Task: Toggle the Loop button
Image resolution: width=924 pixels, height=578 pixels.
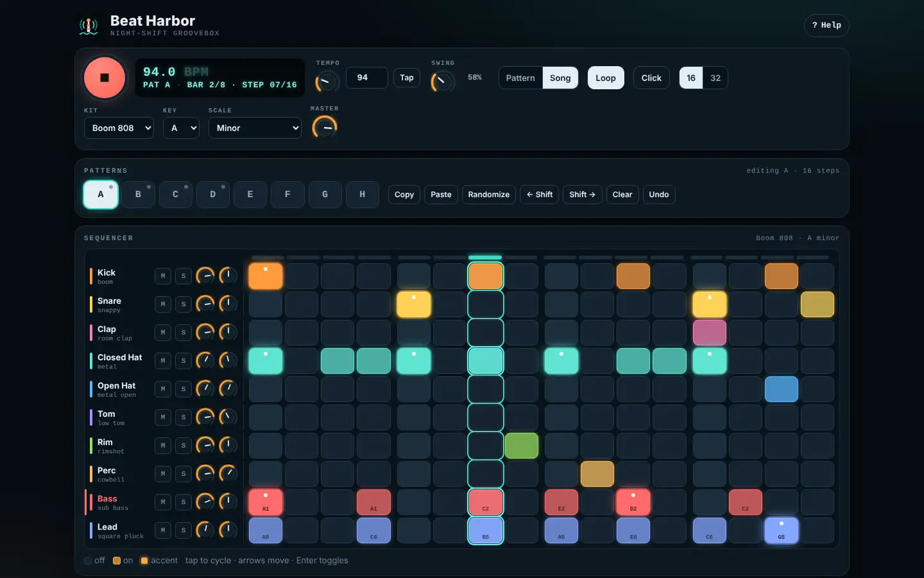Action: tap(606, 78)
